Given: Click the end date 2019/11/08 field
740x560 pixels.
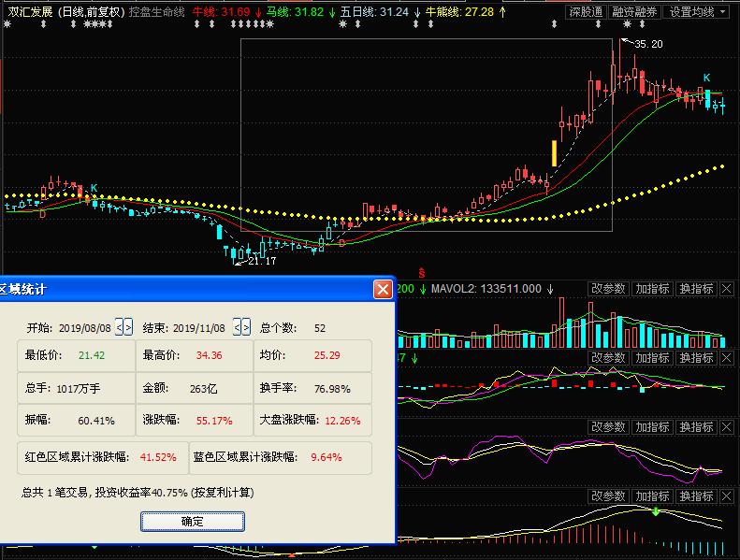Looking at the screenshot, I should coord(198,328).
